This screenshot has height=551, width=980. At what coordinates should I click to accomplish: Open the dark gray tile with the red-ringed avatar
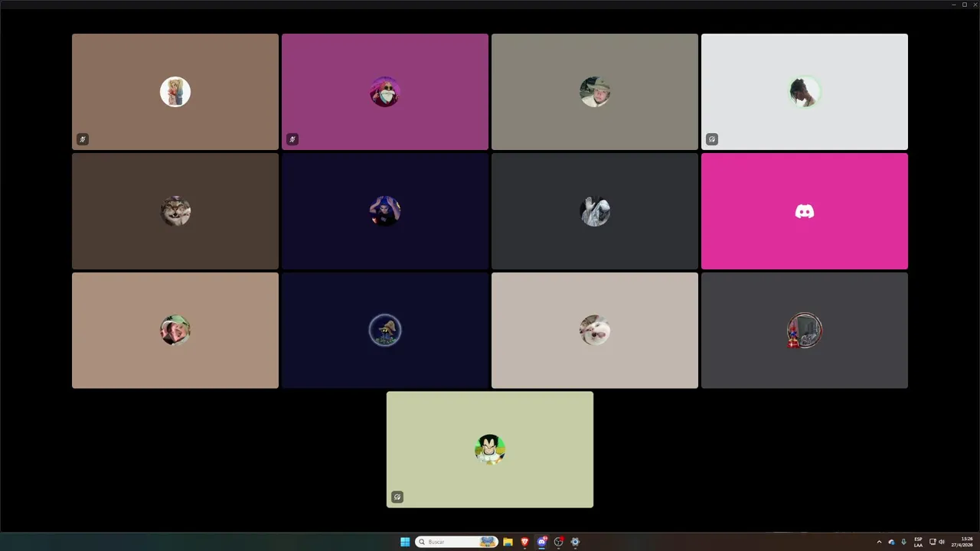tap(805, 331)
